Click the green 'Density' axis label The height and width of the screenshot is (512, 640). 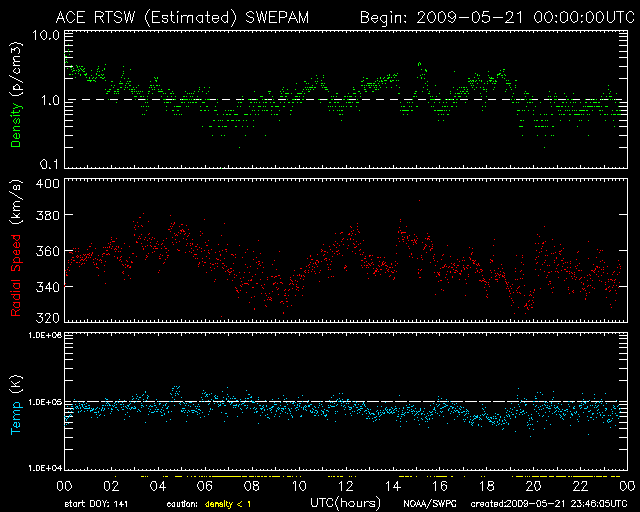(16, 125)
